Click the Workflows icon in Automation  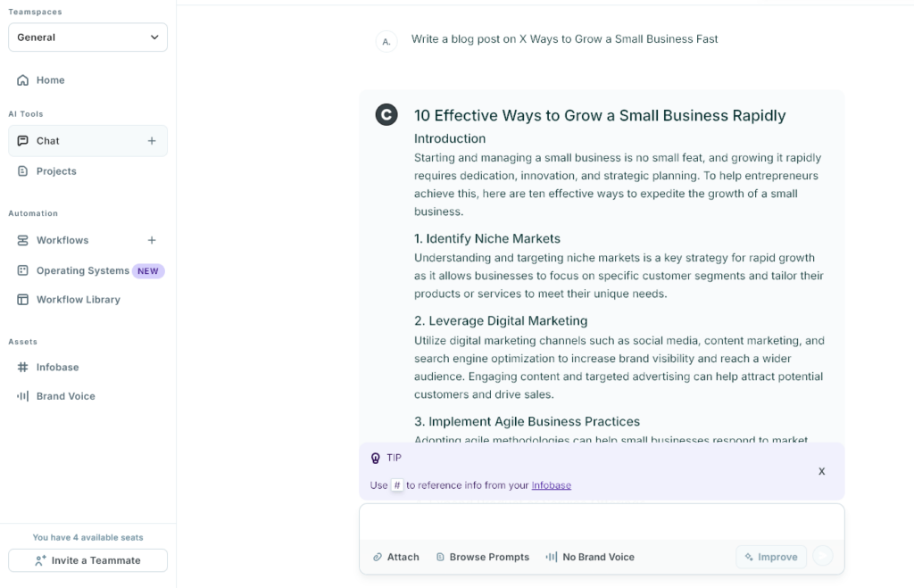pyautogui.click(x=23, y=240)
